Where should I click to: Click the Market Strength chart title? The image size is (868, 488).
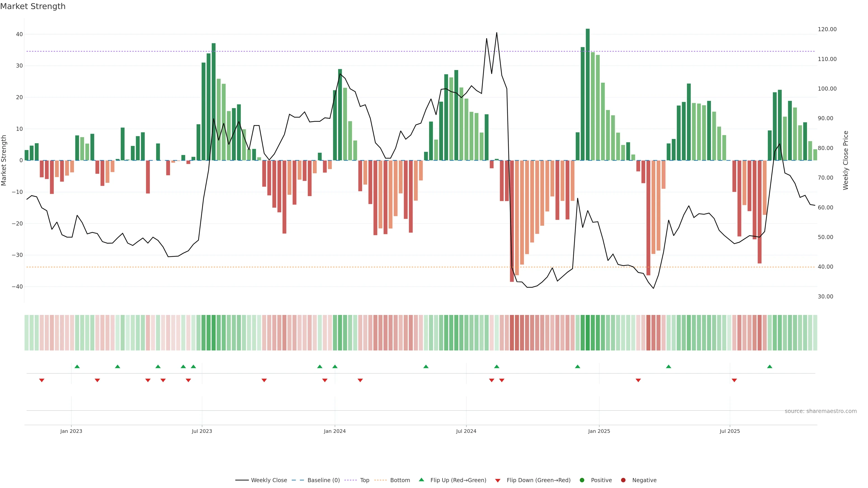point(33,6)
